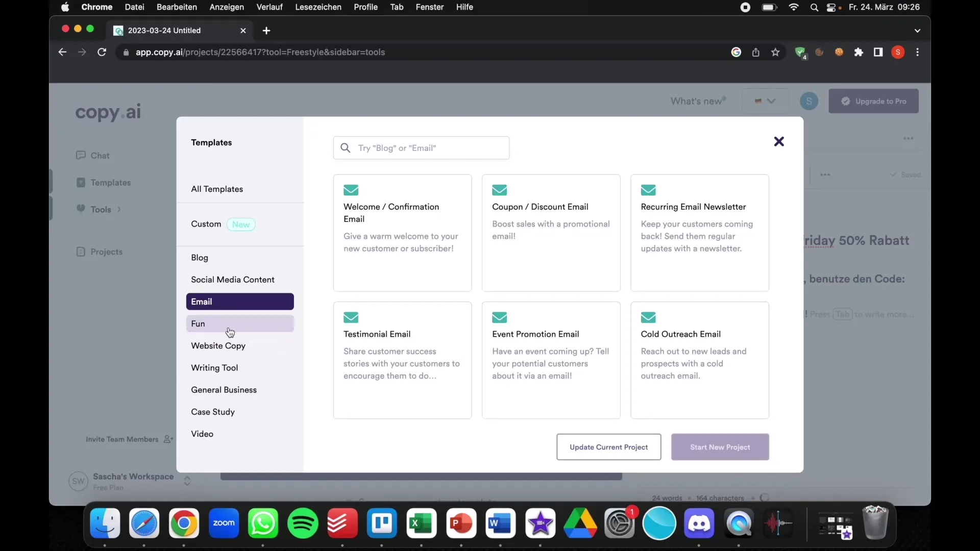Click the Coupon / Discount Email template icon

coord(499,190)
